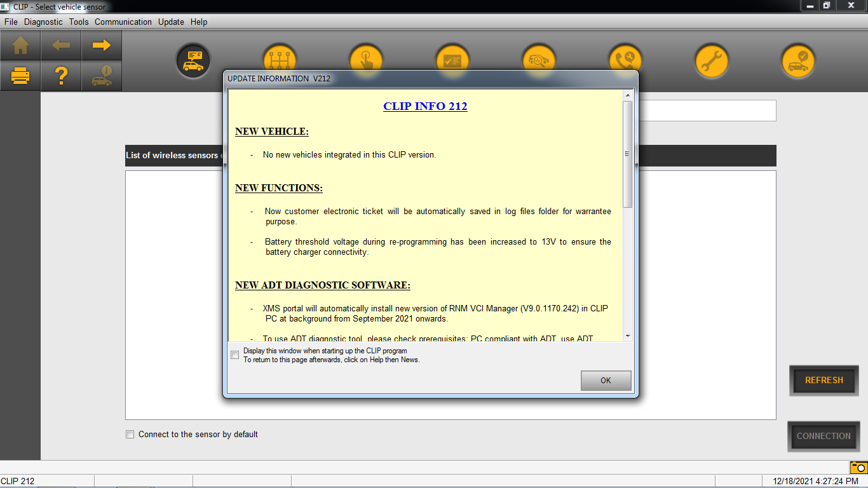Click the Home icon in the toolbar
The width and height of the screenshot is (868, 488).
click(x=20, y=45)
